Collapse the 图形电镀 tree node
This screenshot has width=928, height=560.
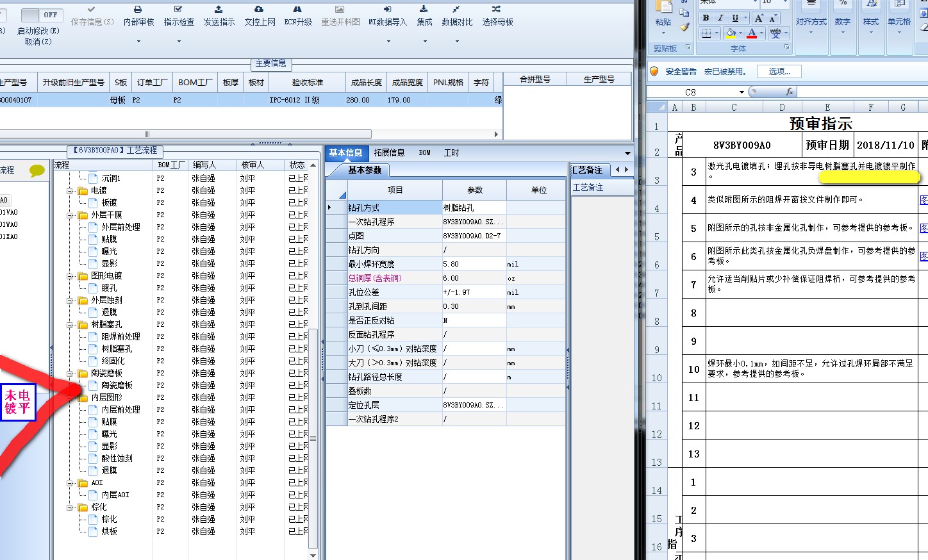coord(70,276)
